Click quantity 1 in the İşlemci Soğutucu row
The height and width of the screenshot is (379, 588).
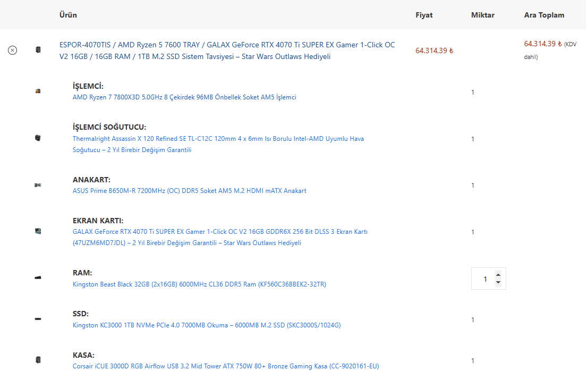[473, 139]
